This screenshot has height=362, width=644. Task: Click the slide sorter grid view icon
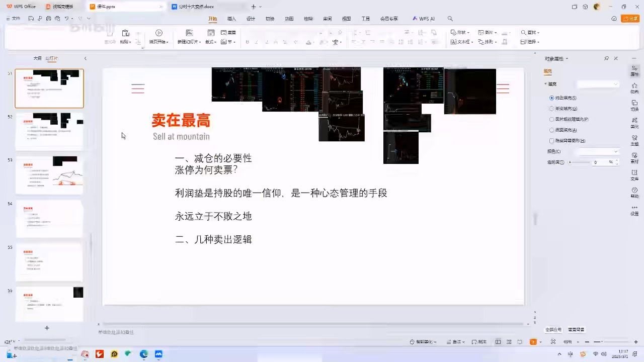(x=509, y=342)
